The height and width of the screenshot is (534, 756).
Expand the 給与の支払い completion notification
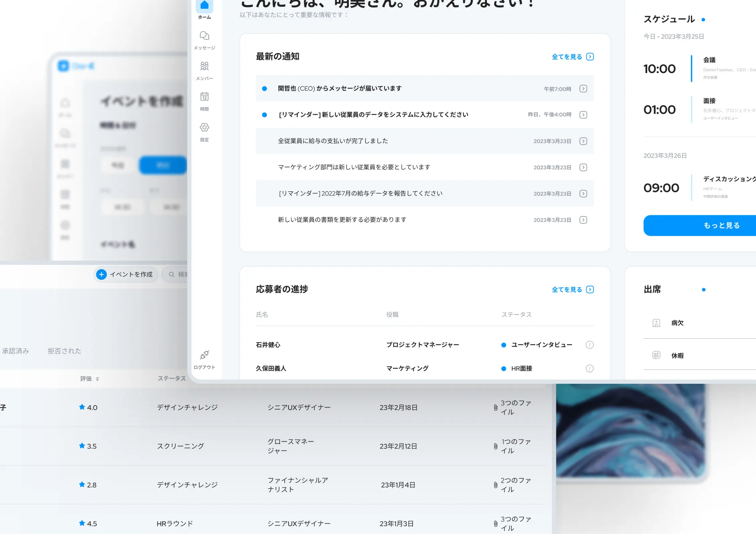coord(583,141)
